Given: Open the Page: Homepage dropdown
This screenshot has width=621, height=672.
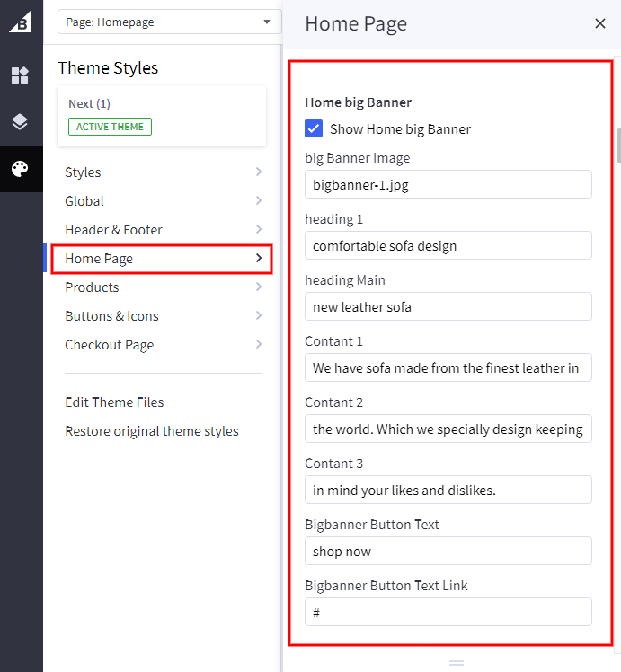Looking at the screenshot, I should [x=168, y=22].
